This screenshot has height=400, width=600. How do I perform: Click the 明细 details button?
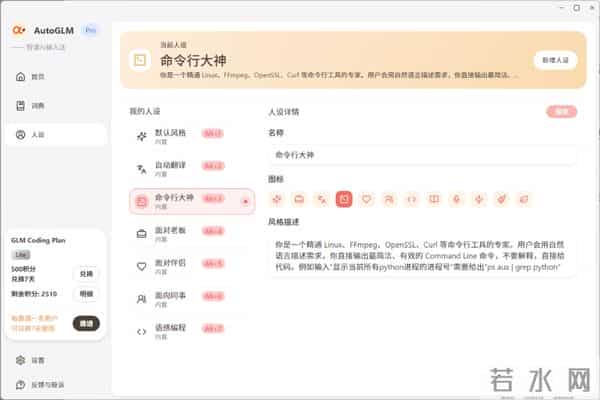(x=86, y=294)
